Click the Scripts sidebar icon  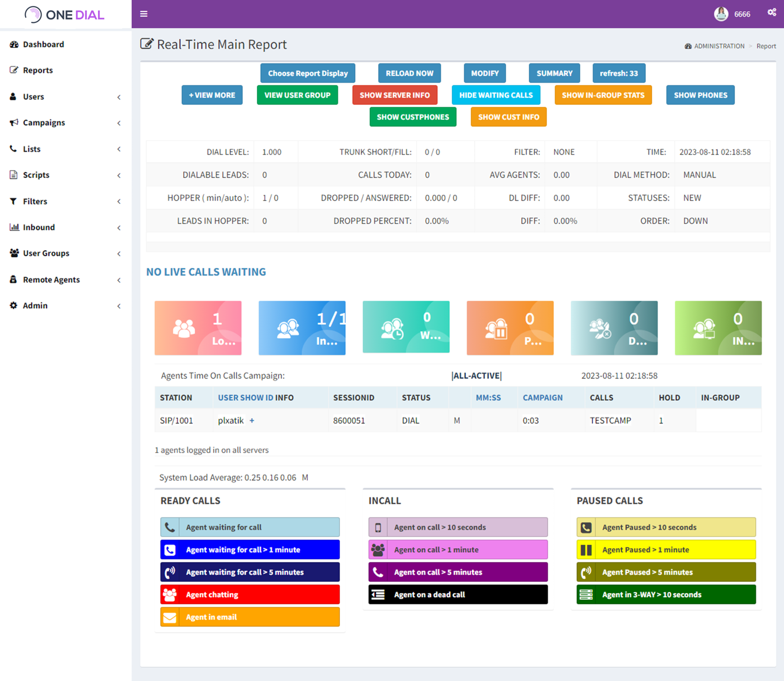[x=14, y=175]
